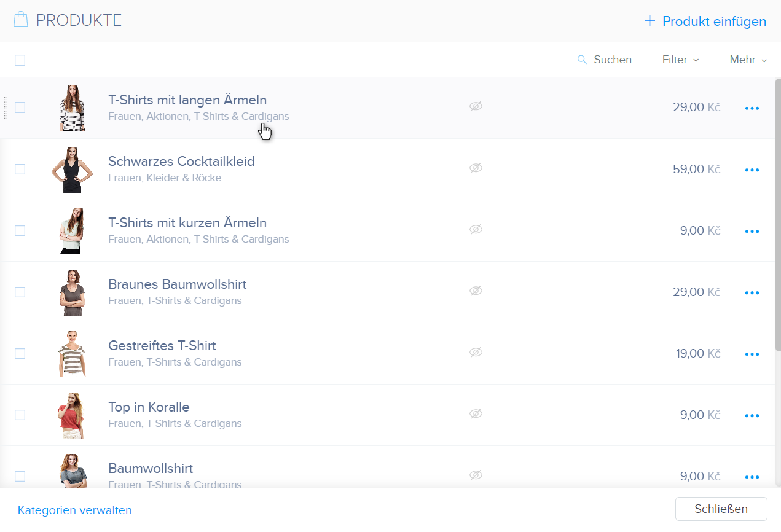Check the select-all products checkbox
Image resolution: width=781 pixels, height=532 pixels.
click(20, 60)
